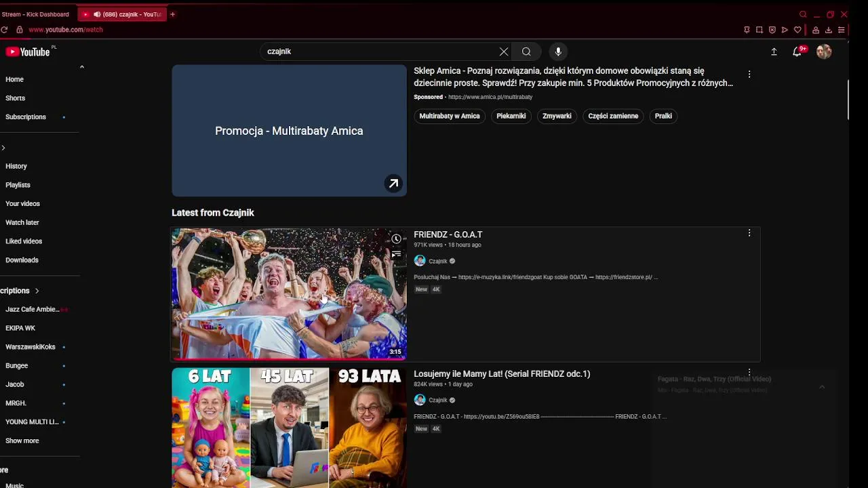Open Jacob subscription channel
The image size is (868, 488).
[15, 384]
